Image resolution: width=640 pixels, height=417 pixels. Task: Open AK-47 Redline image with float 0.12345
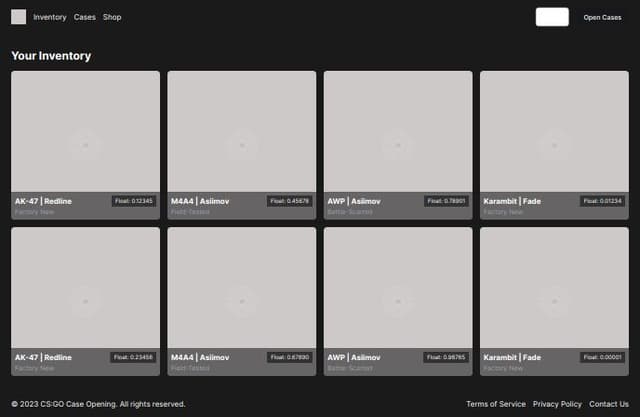click(x=85, y=131)
